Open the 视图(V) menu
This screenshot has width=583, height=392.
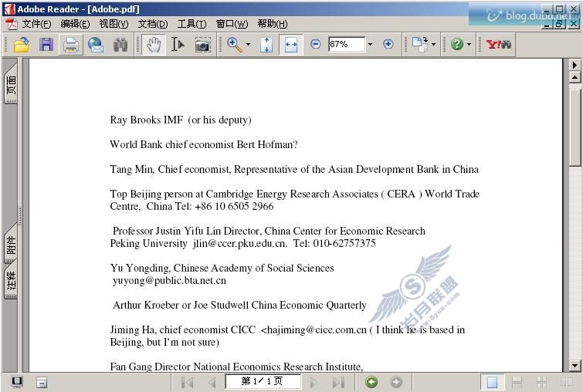(x=114, y=24)
